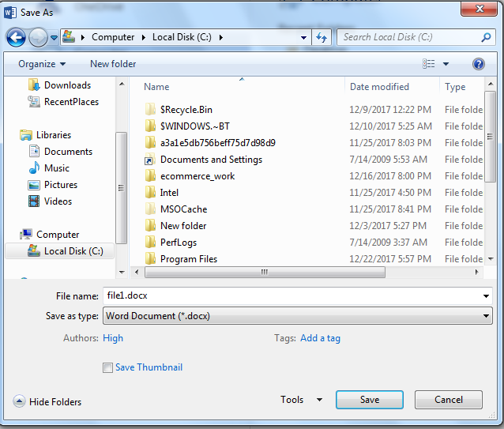Toggle the Save Thumbnail checkbox
This screenshot has height=429, width=504.
107,367
